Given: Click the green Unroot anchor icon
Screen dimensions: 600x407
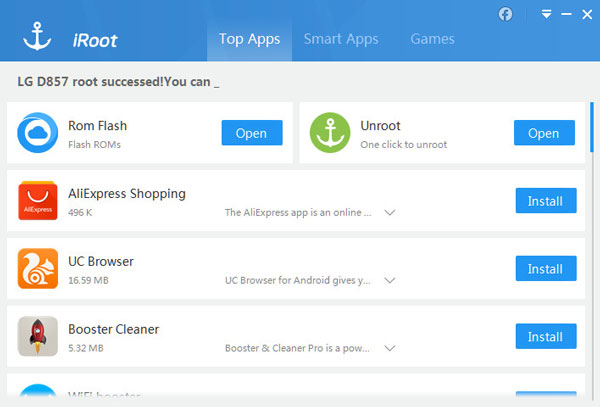Looking at the screenshot, I should click(330, 133).
